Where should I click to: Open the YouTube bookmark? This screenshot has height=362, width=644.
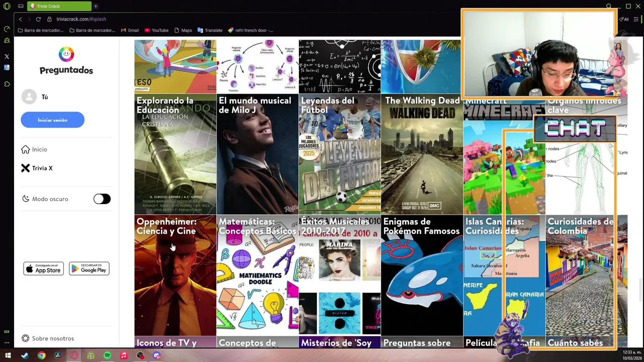pyautogui.click(x=156, y=30)
